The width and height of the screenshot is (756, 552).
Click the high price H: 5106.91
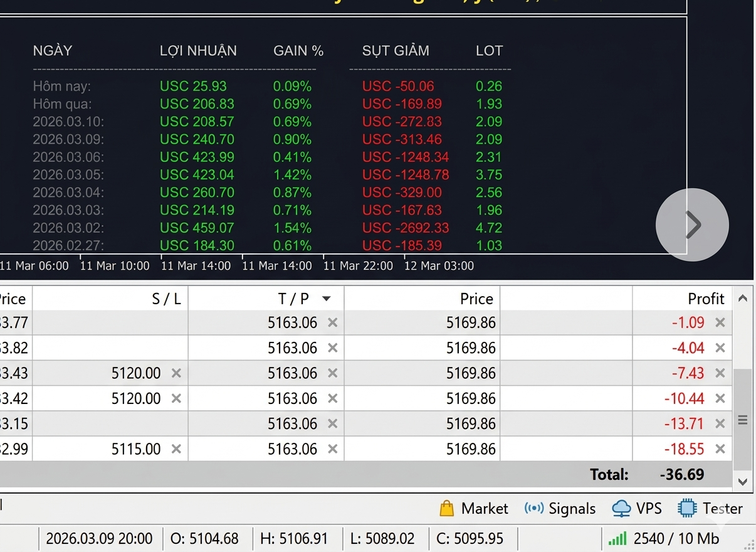[294, 538]
